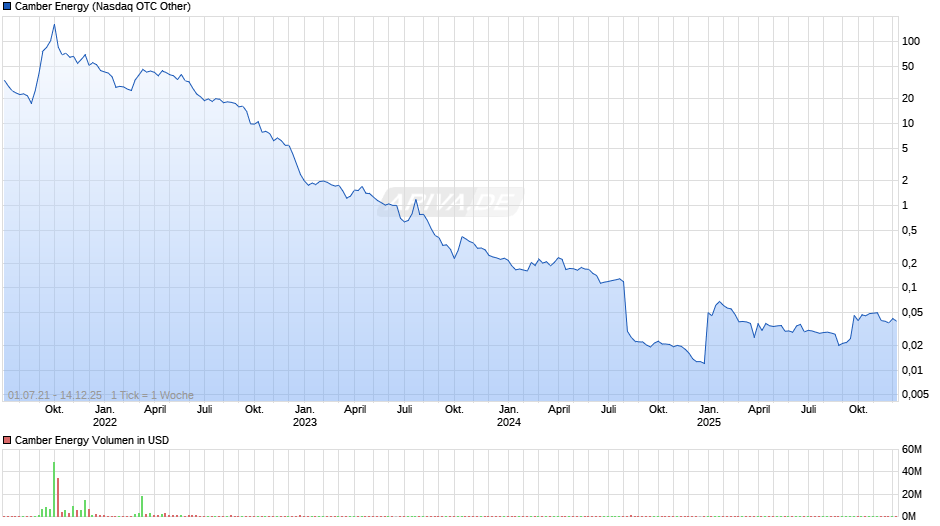Screen dimensions: 940x526
Task: Click the year label '2023' on time axis
Action: [x=305, y=422]
